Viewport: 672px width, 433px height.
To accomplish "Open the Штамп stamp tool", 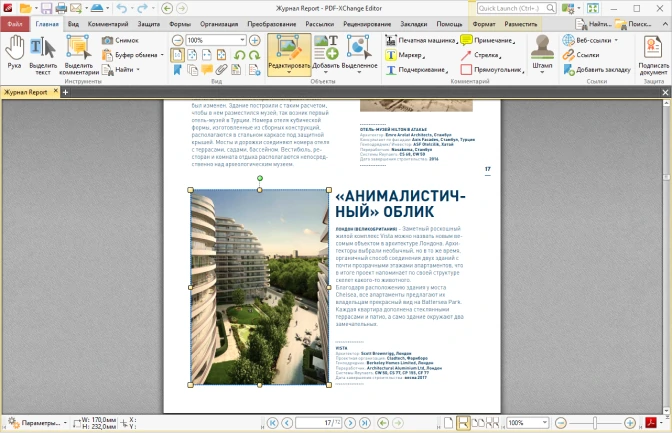I will pos(542,53).
